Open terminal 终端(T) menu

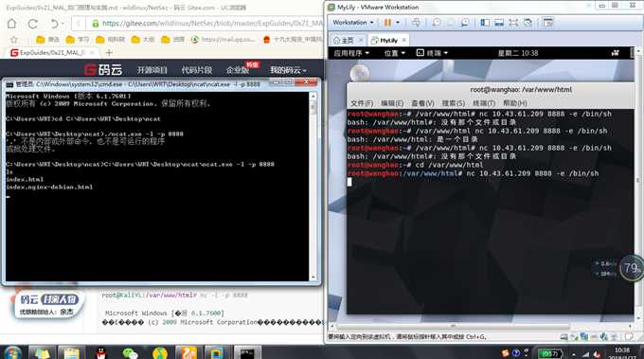tap(484, 103)
